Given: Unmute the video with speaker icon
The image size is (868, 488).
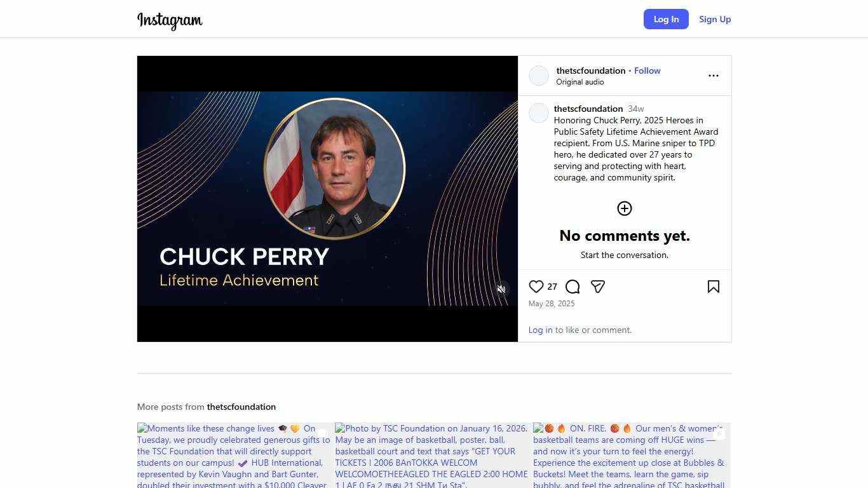Looking at the screenshot, I should pyautogui.click(x=501, y=289).
